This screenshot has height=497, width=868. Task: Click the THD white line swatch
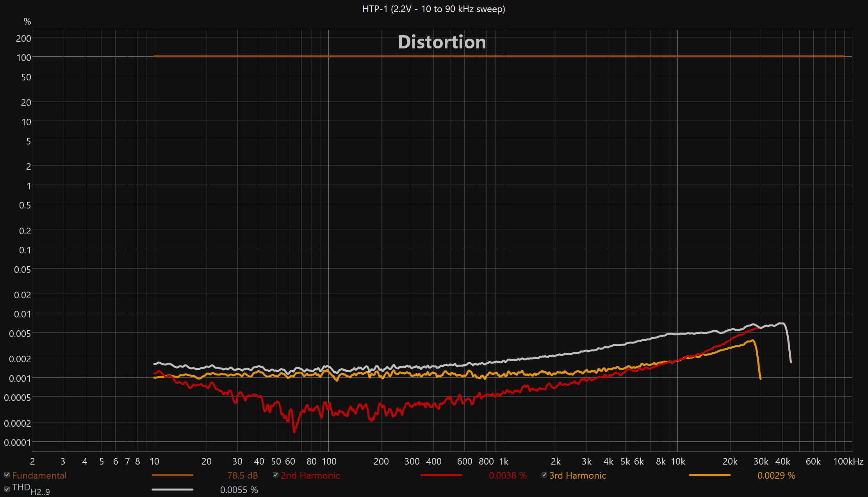point(173,489)
